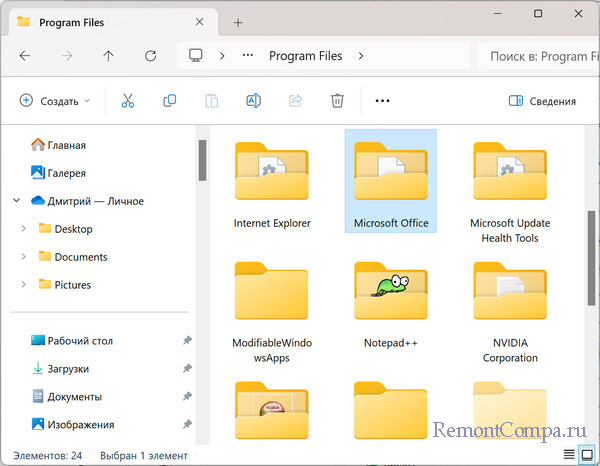
Task: Close the Program Files tab
Action: pyautogui.click(x=199, y=22)
